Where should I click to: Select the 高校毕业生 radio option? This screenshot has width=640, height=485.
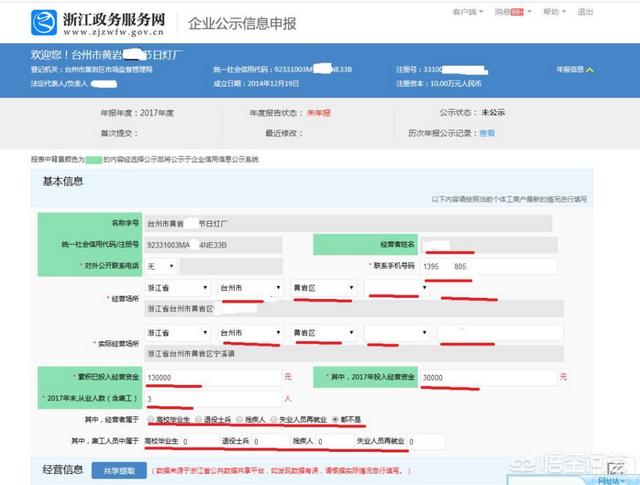click(149, 420)
